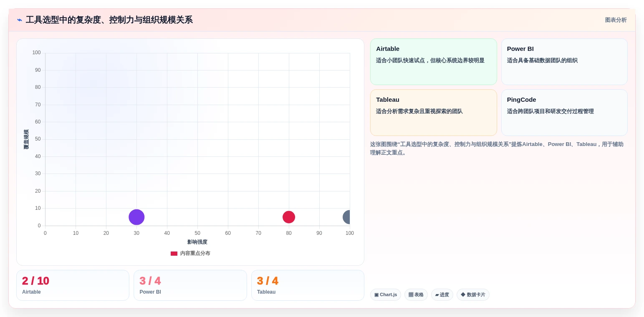Click the 进度 tag

tap(442, 294)
